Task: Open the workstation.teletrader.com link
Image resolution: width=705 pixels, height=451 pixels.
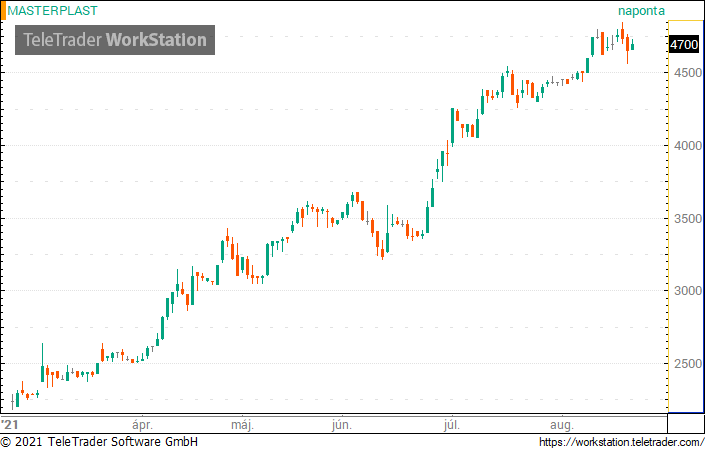Action: pos(621,442)
